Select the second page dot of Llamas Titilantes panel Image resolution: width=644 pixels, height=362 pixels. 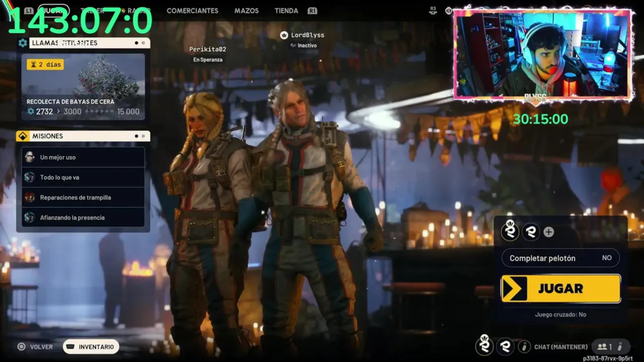pos(143,43)
